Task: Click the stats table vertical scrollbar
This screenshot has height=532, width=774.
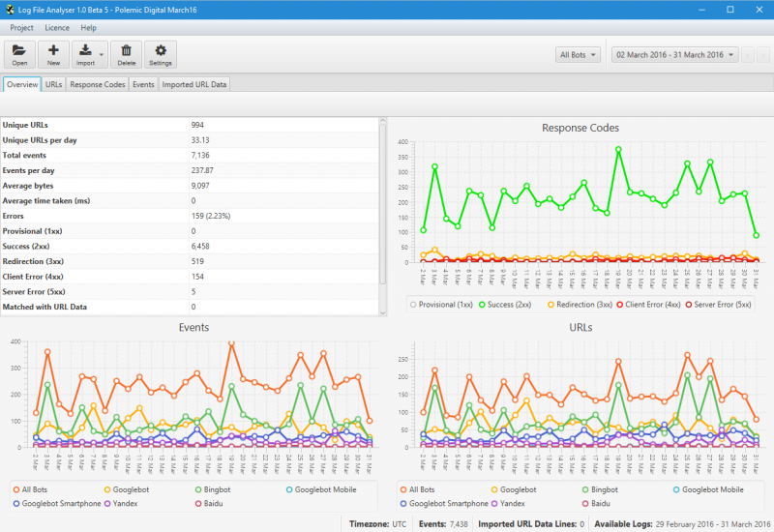Action: click(x=382, y=204)
